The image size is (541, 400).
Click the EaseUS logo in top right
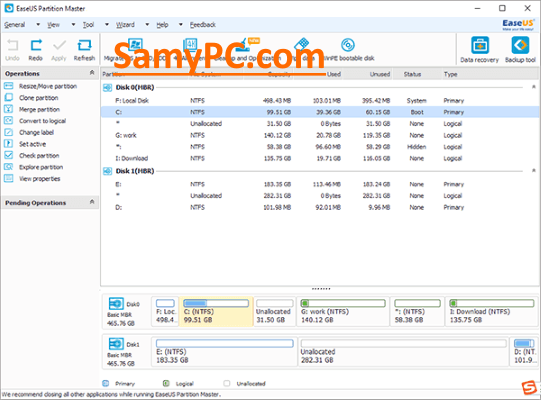518,25
